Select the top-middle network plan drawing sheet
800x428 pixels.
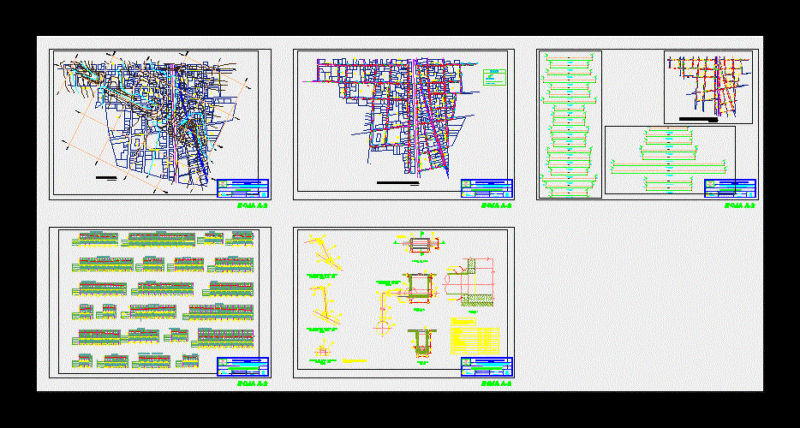tap(404, 124)
